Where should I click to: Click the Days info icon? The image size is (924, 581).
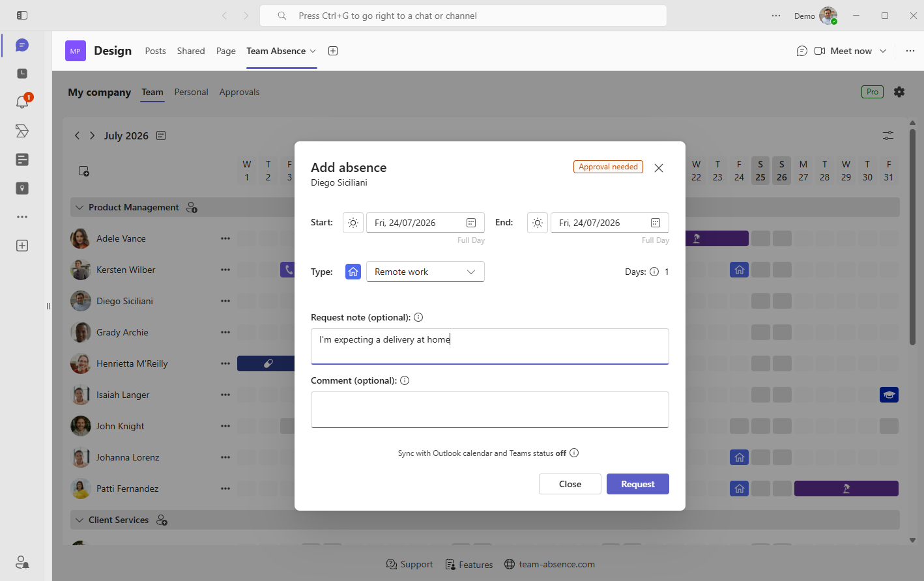coord(654,272)
